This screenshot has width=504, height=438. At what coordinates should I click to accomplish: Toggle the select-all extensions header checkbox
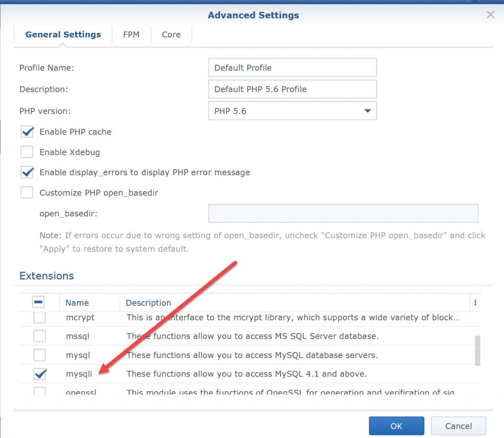[38, 302]
